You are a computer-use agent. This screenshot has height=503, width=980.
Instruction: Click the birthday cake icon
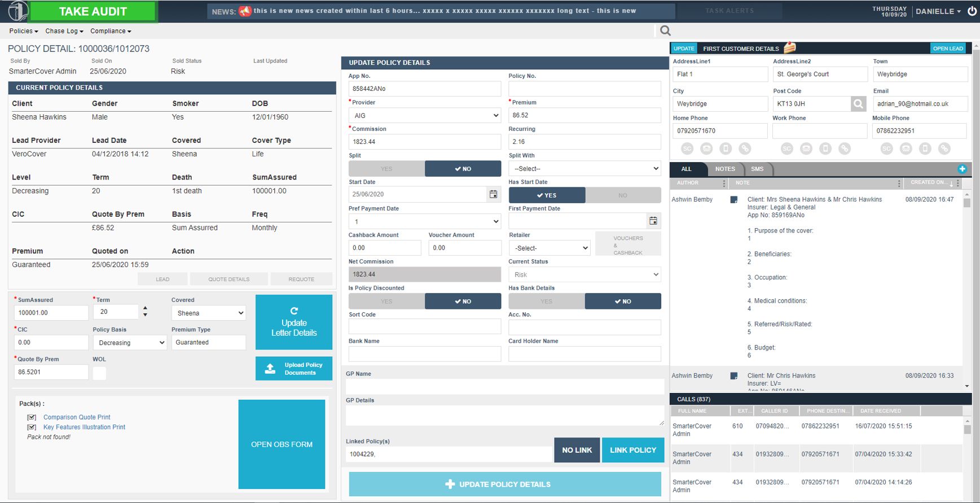(x=790, y=48)
